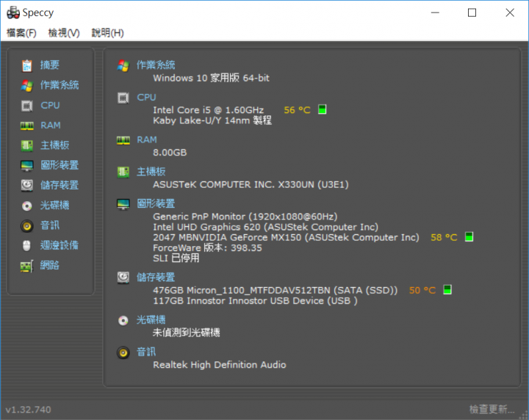Click the Micron_1100_MTFDDAV512TBN drive line

click(276, 290)
